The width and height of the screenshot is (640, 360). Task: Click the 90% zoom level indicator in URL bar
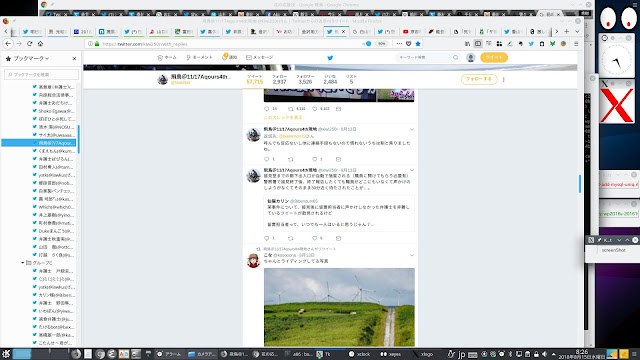pos(382,44)
